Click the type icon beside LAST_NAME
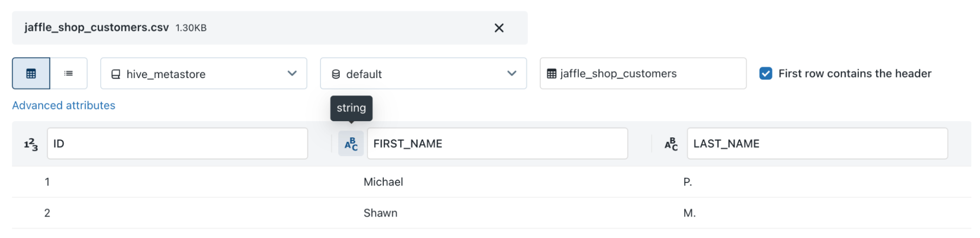 pos(671,144)
